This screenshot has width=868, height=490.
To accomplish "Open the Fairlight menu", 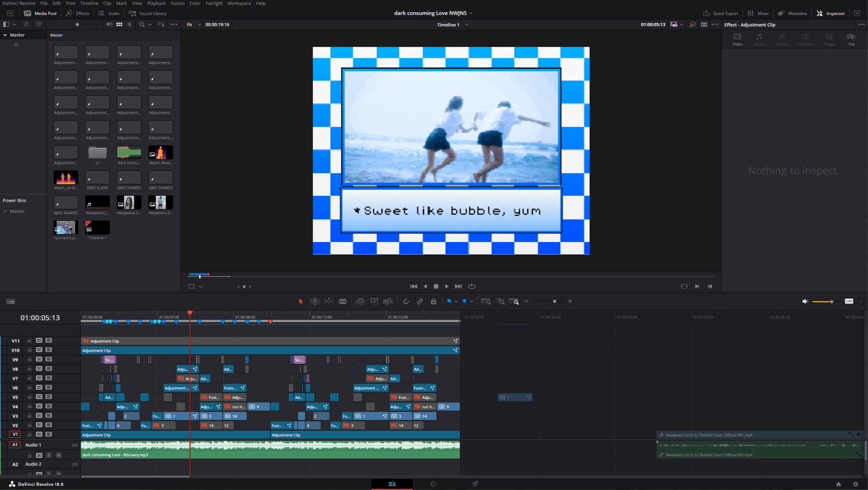I will 214,3.
